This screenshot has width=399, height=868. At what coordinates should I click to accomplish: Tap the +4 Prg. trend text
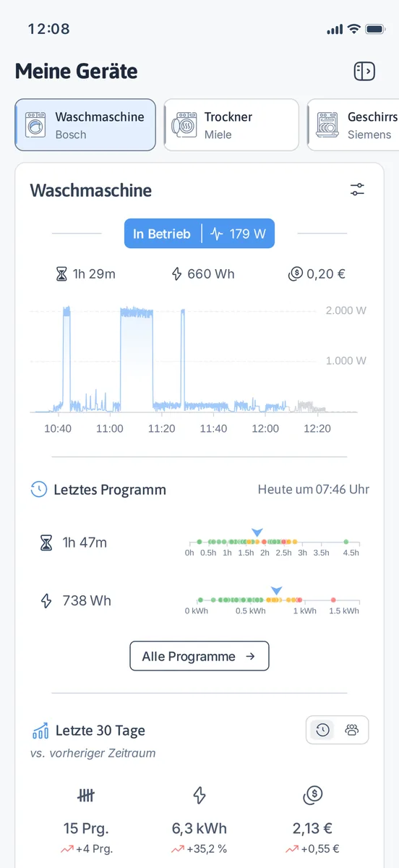pyautogui.click(x=93, y=849)
